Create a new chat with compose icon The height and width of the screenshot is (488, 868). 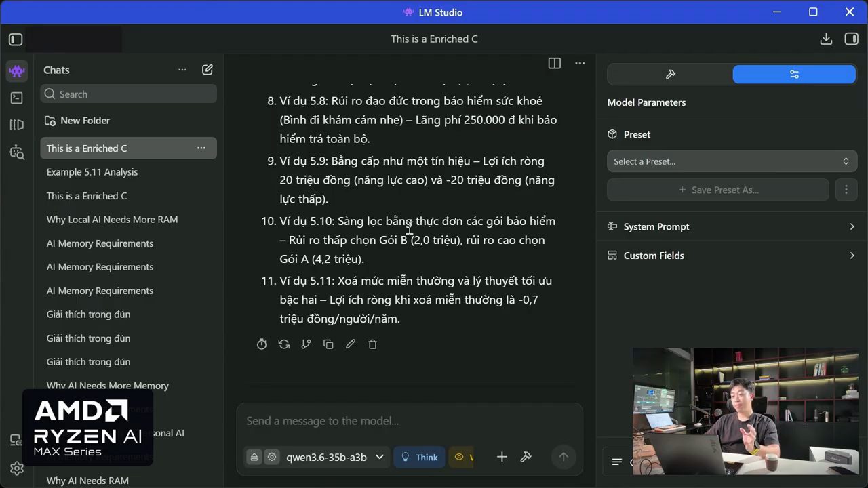point(208,70)
